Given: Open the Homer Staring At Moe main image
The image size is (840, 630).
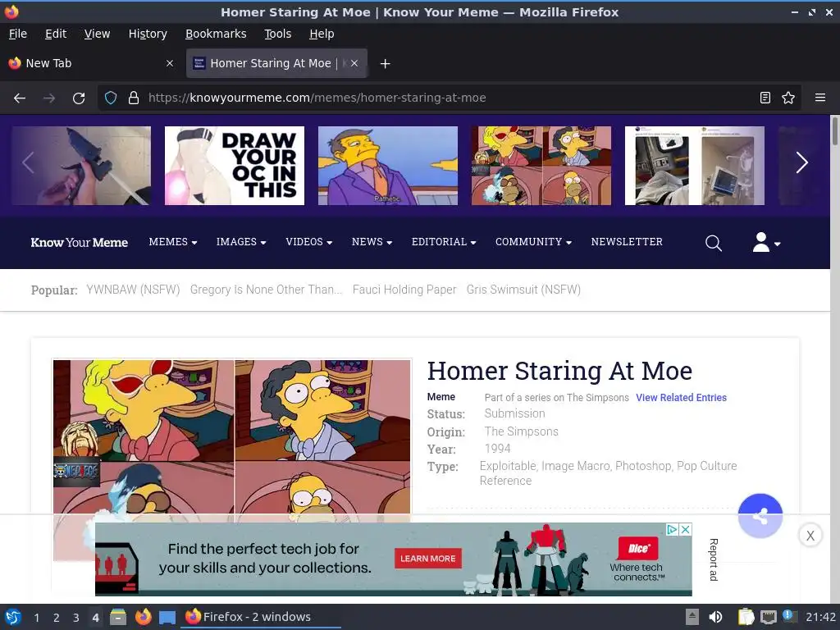Looking at the screenshot, I should click(x=232, y=436).
